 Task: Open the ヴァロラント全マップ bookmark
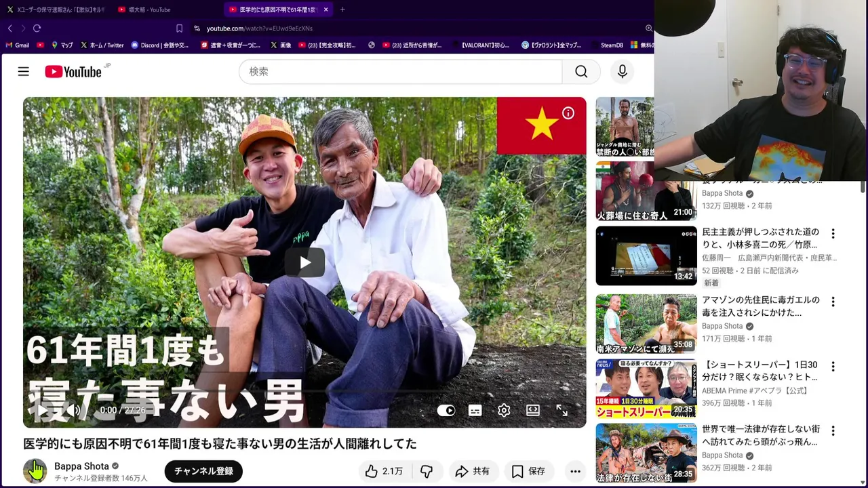click(x=551, y=45)
